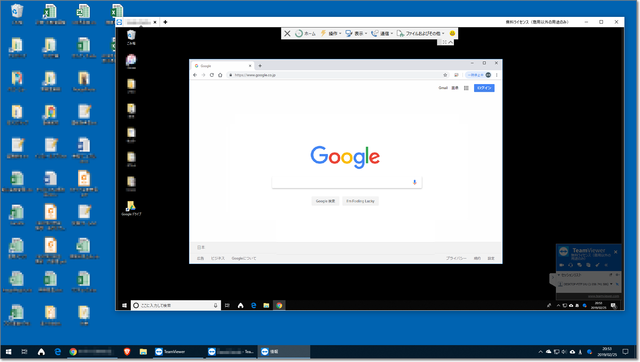Click the smiley feedback icon in toolbar

(x=452, y=33)
